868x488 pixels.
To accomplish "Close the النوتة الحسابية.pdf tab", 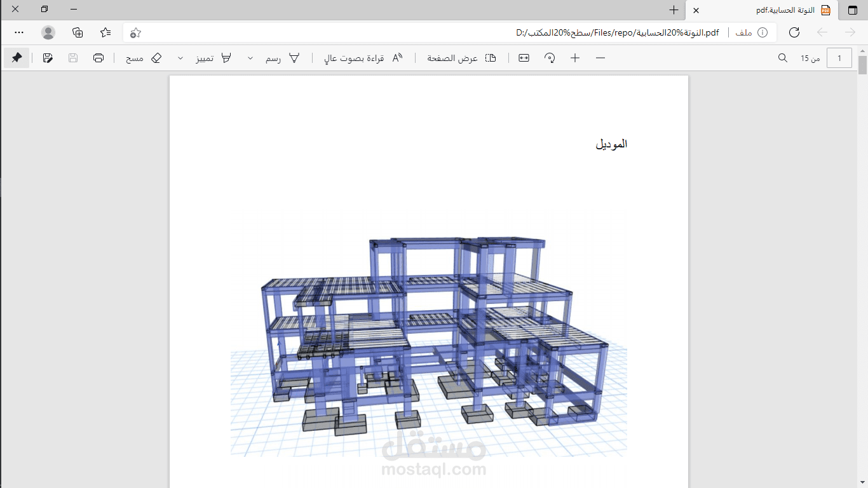I will coord(696,10).
